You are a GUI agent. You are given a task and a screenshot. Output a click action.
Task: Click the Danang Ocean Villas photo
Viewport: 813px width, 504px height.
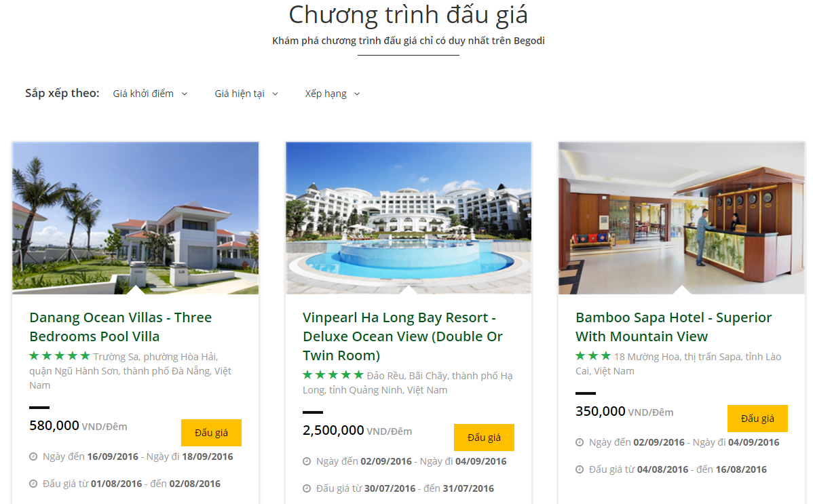coord(135,218)
